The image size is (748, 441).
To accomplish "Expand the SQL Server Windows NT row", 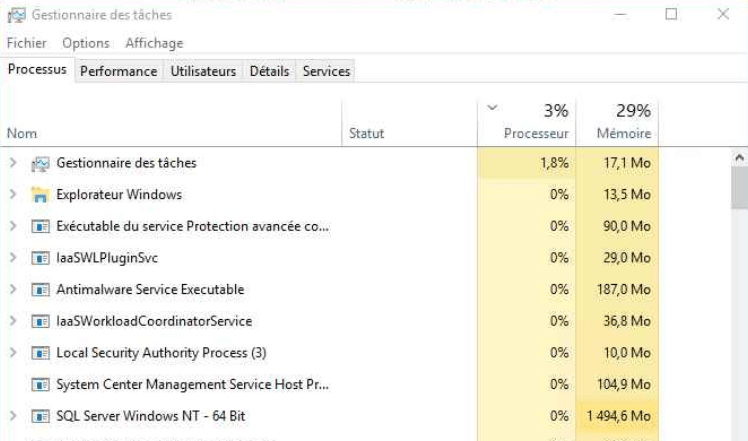I will tap(13, 416).
